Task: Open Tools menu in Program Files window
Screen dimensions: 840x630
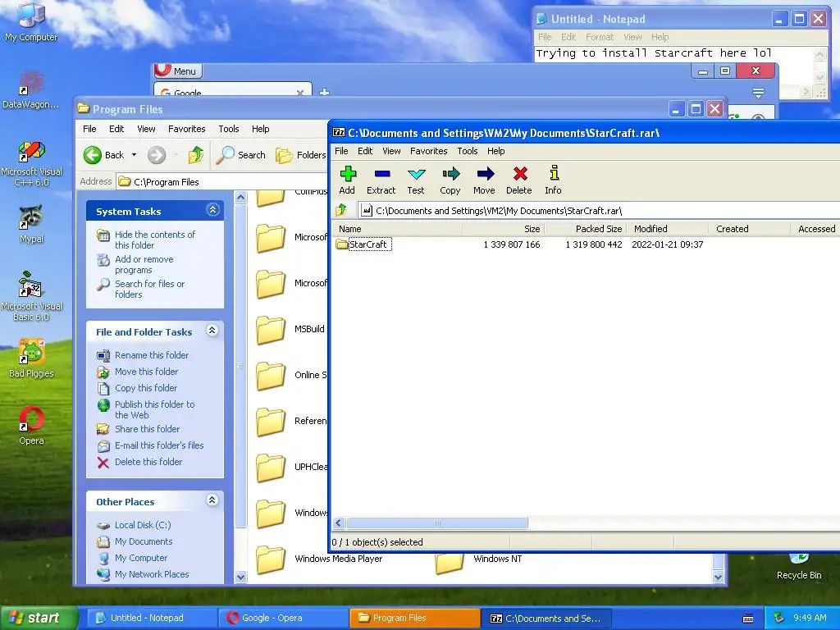Action: click(228, 129)
